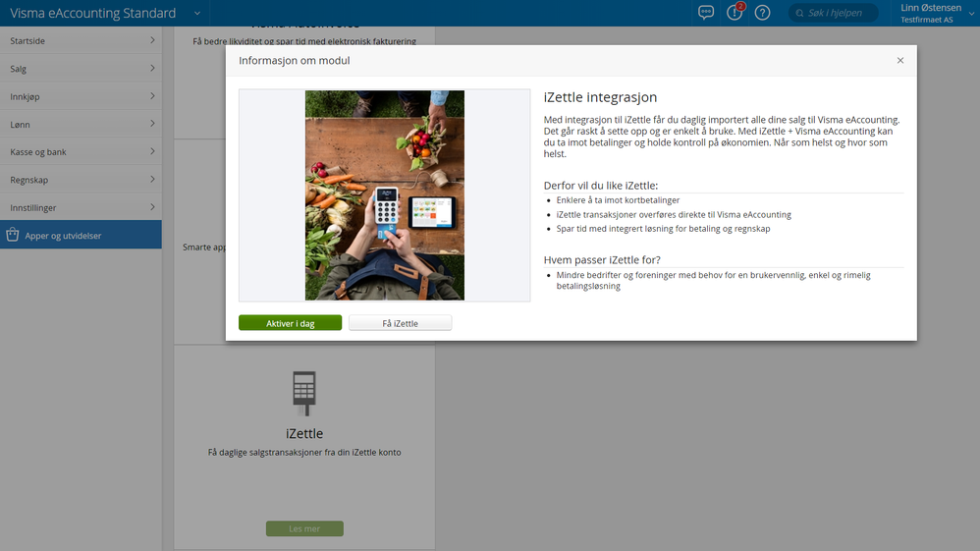Viewport: 980px width, 551px height.
Task: Expand the Startside menu chevron
Action: [x=152, y=40]
